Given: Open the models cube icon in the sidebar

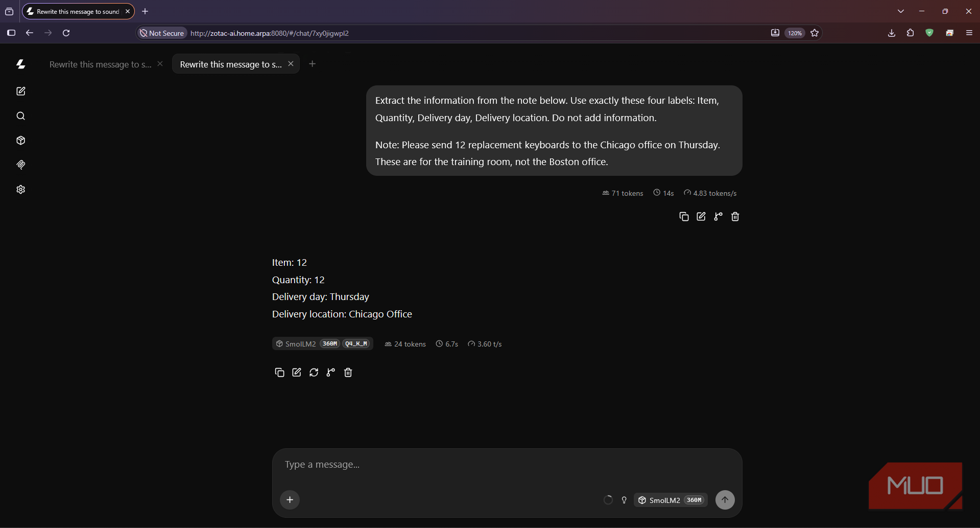Looking at the screenshot, I should pos(21,141).
